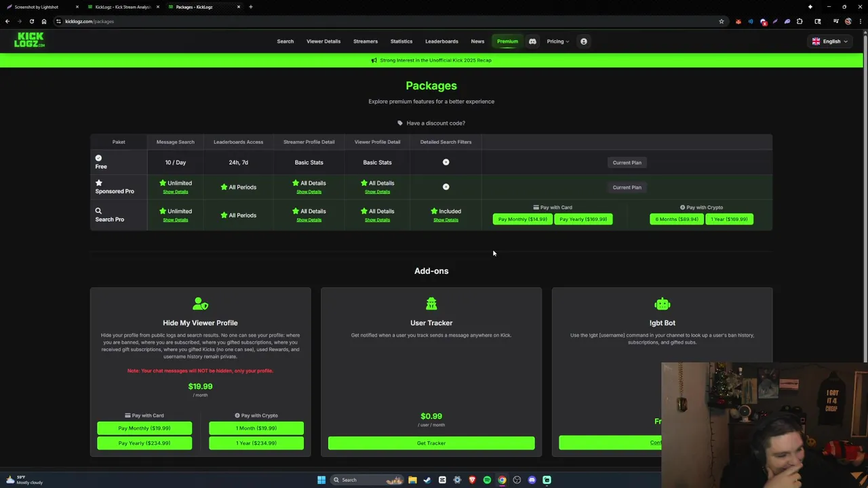Open the News nav item
This screenshot has width=868, height=488.
pyautogui.click(x=477, y=41)
